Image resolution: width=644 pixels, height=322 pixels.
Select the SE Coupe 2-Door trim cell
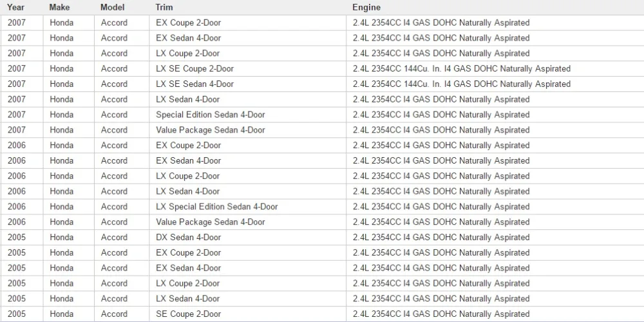248,314
